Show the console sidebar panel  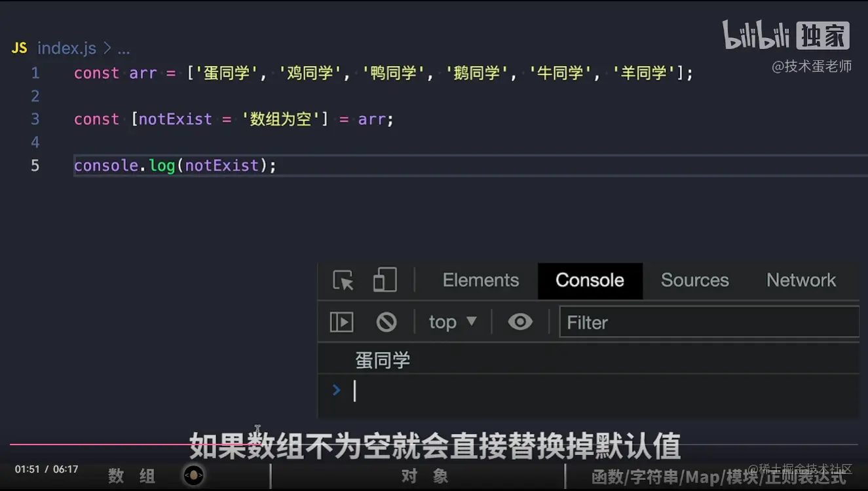(x=341, y=321)
